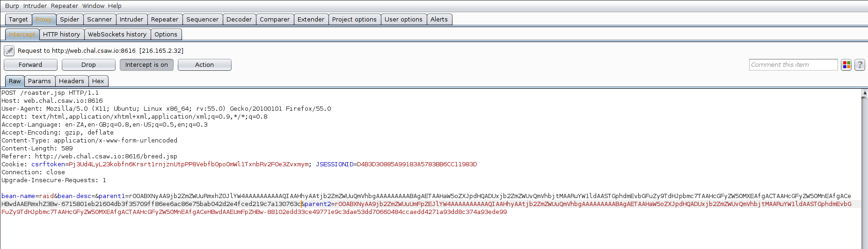868x249 pixels.
Task: Go to the Intruder tool tab
Action: tap(131, 19)
